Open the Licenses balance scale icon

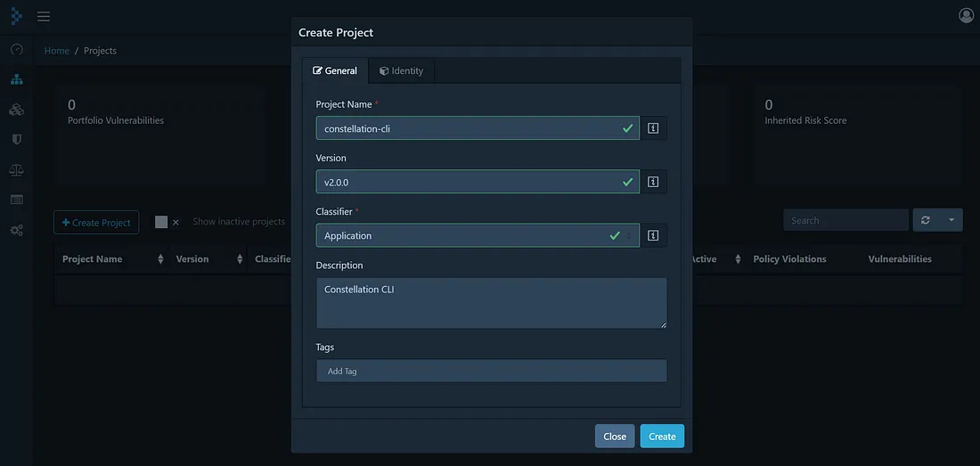16,169
